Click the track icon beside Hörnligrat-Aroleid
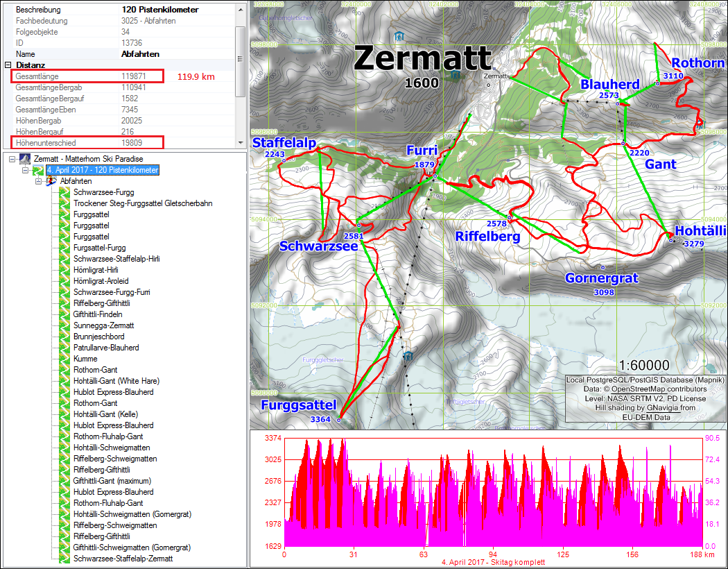Image resolution: width=728 pixels, height=569 pixels. pyautogui.click(x=64, y=281)
